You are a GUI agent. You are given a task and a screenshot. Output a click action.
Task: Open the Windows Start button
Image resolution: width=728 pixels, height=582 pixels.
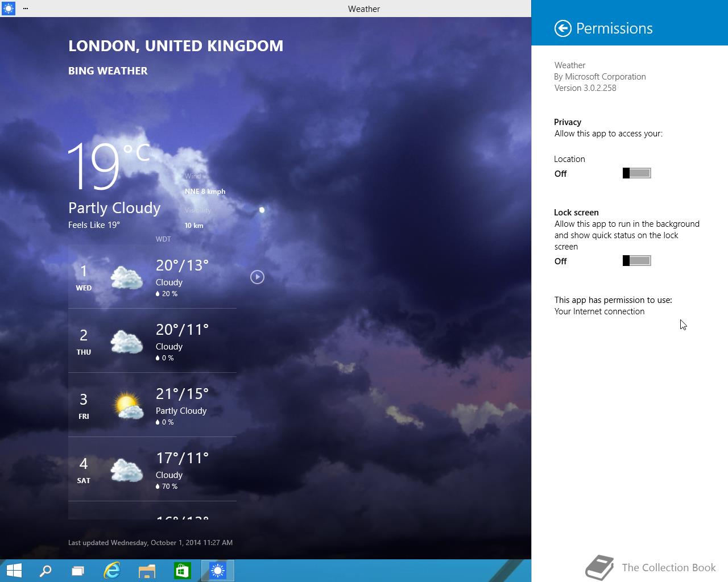[x=14, y=571]
